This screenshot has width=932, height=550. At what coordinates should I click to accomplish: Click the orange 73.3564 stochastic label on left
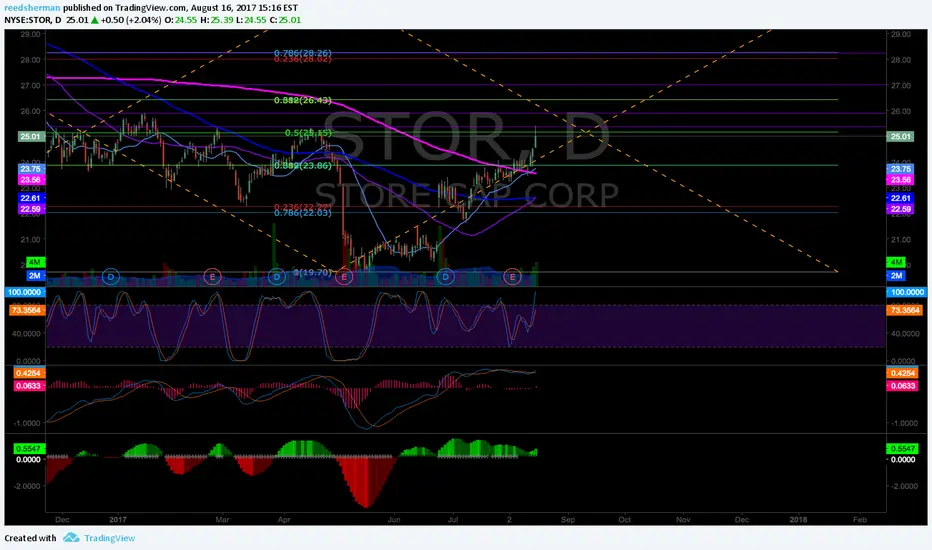(25, 310)
